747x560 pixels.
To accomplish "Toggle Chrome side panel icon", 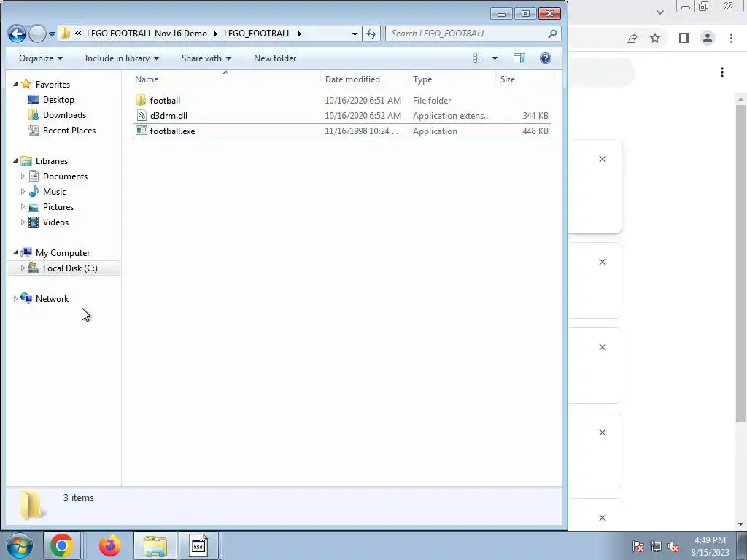I will (684, 38).
